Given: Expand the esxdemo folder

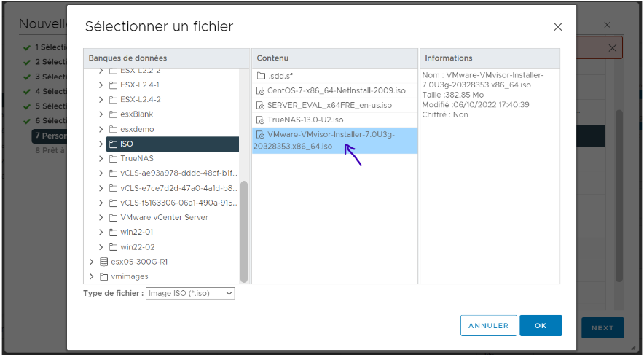Looking at the screenshot, I should [101, 129].
